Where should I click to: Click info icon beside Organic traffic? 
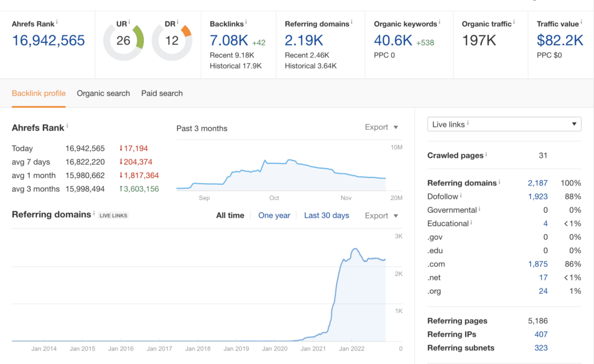514,23
